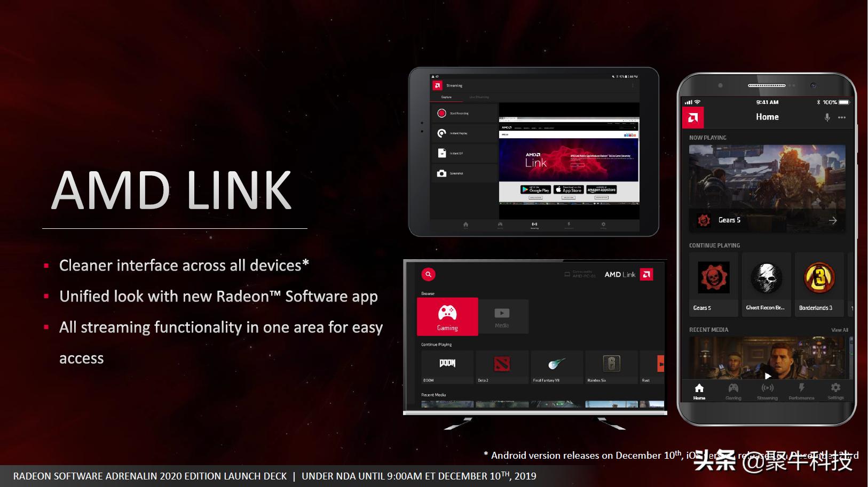Click the Google Play badge in tablet preview

click(x=535, y=189)
